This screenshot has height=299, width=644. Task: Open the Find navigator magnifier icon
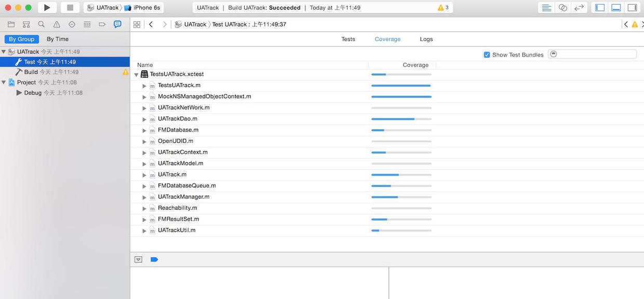pos(41,24)
